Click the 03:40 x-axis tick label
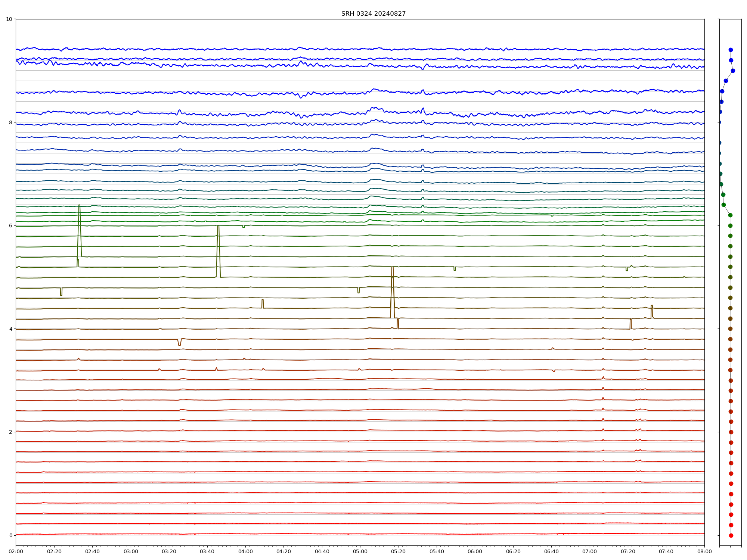Viewport: 747px width, 560px height. tap(207, 551)
